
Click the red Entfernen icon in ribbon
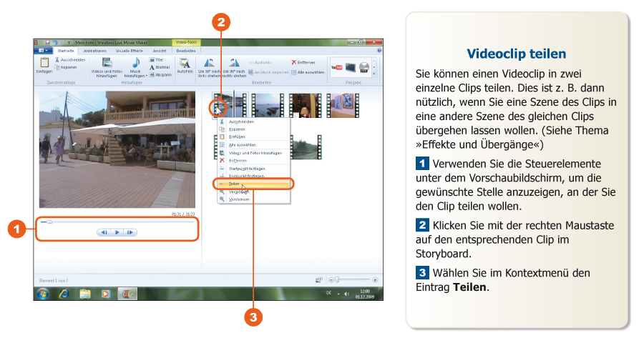(x=294, y=63)
